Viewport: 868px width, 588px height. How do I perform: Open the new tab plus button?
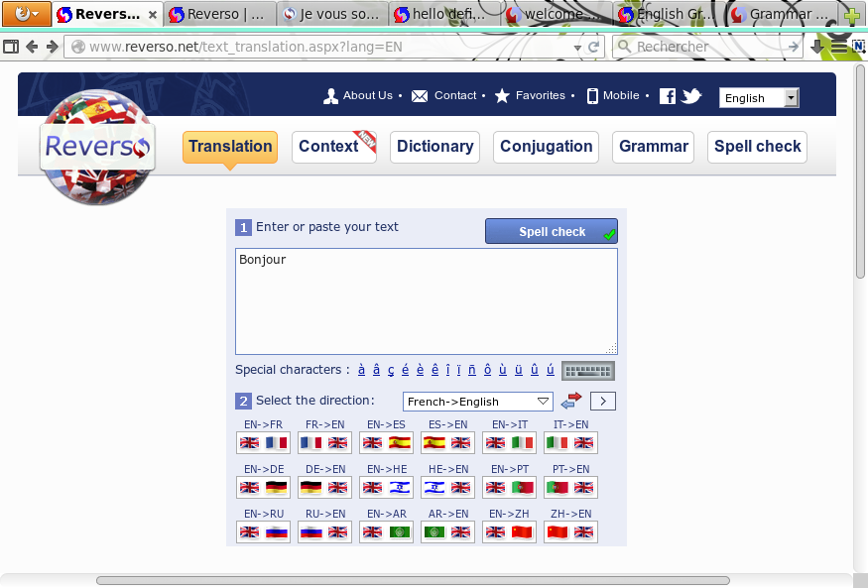coord(851,15)
